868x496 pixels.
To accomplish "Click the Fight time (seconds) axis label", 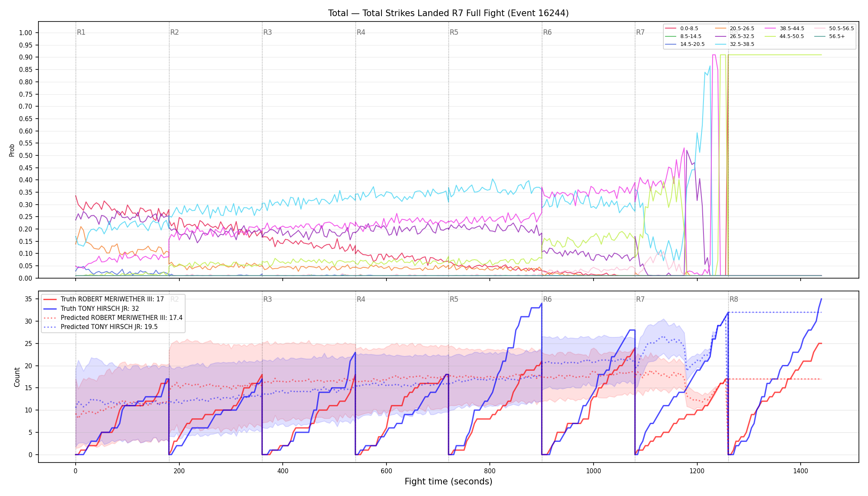I will coord(448,482).
